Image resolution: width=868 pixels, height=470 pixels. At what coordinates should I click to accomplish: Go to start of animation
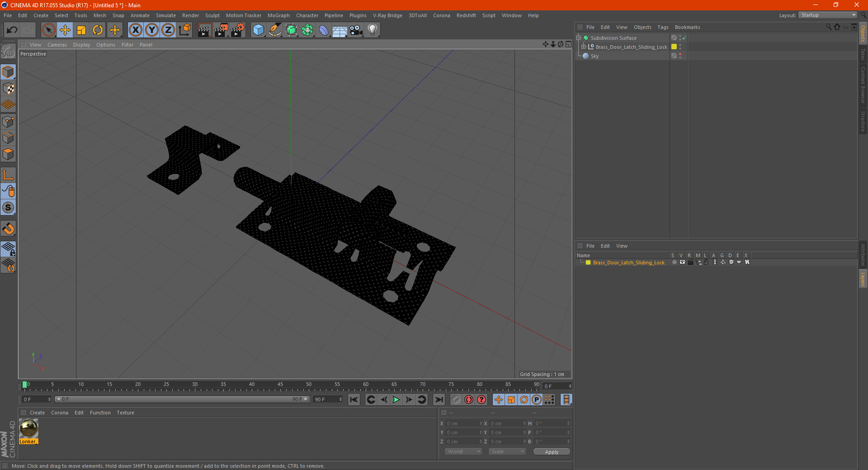point(354,399)
